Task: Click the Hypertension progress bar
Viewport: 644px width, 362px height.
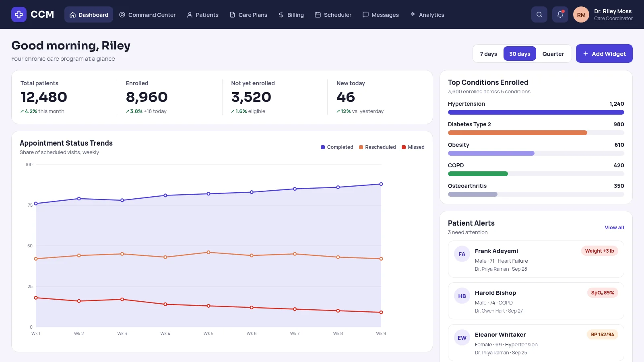Action: (x=536, y=112)
